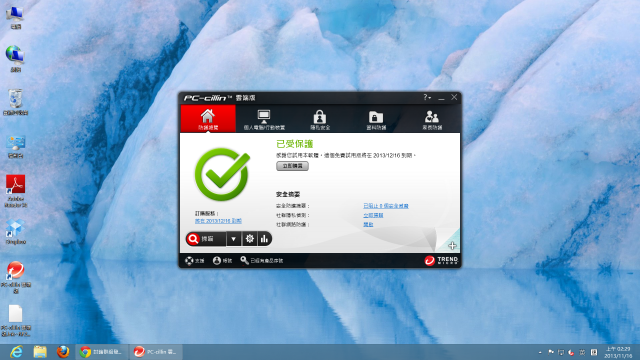Screen dimensions: 640x360
Task: Select the Control Panel desktop icon
Action: point(16,147)
